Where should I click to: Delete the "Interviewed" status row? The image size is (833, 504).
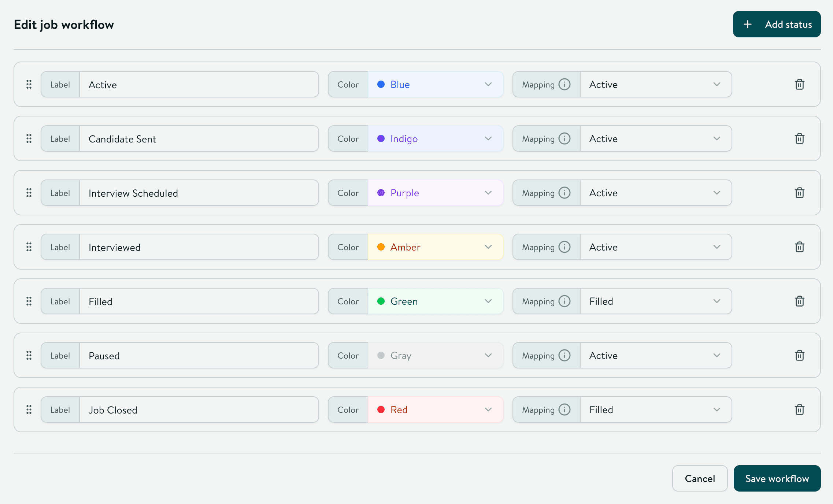click(x=799, y=247)
